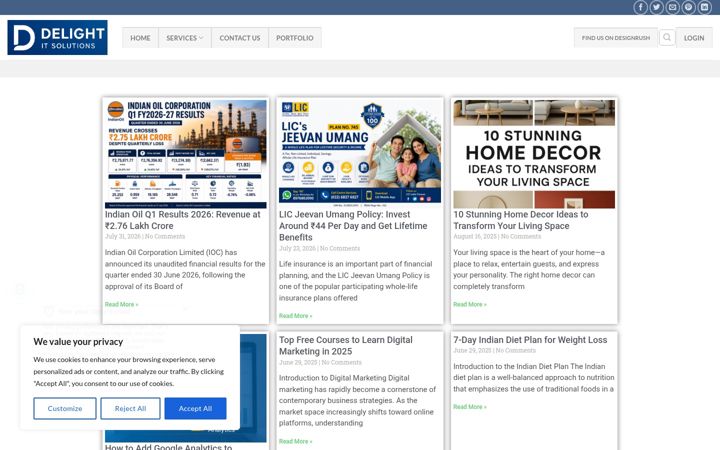The width and height of the screenshot is (720, 450).
Task: Open the Twitter social icon
Action: click(x=657, y=7)
